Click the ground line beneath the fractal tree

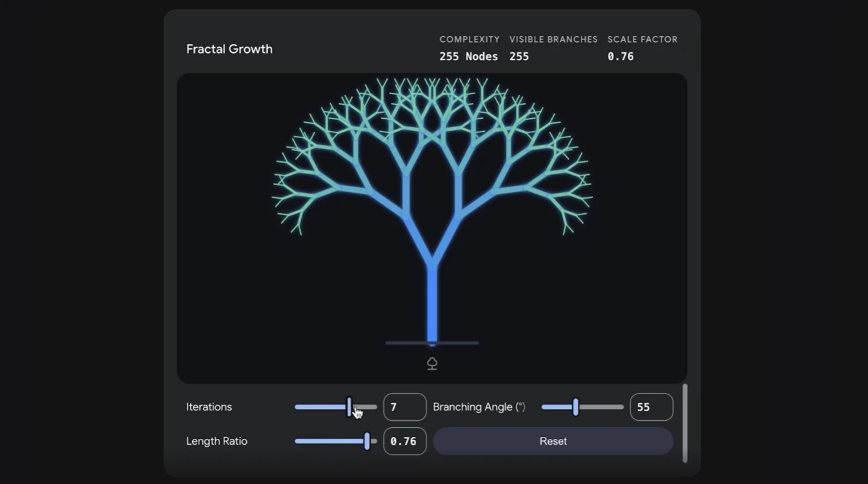[x=432, y=343]
